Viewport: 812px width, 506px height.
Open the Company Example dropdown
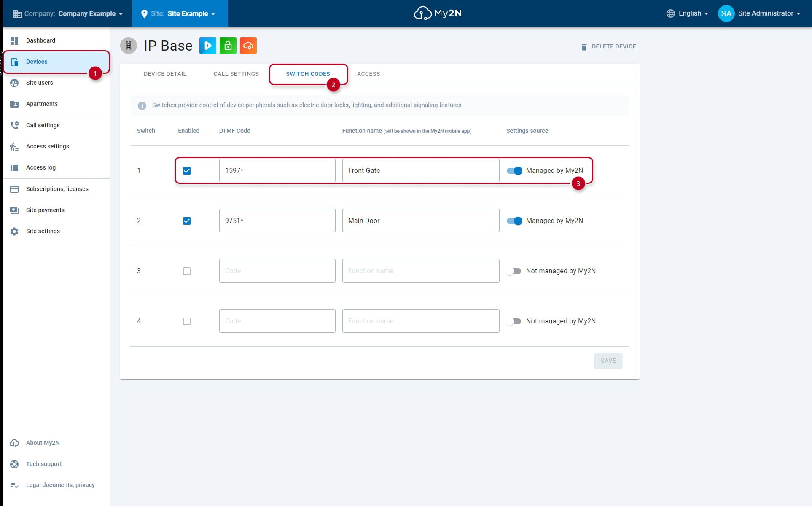[68, 14]
